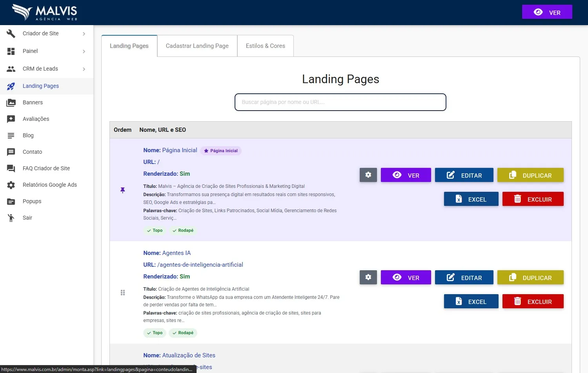Screen dimensions: 588x373
Task: Open Banners in the sidebar
Action: coord(47,102)
